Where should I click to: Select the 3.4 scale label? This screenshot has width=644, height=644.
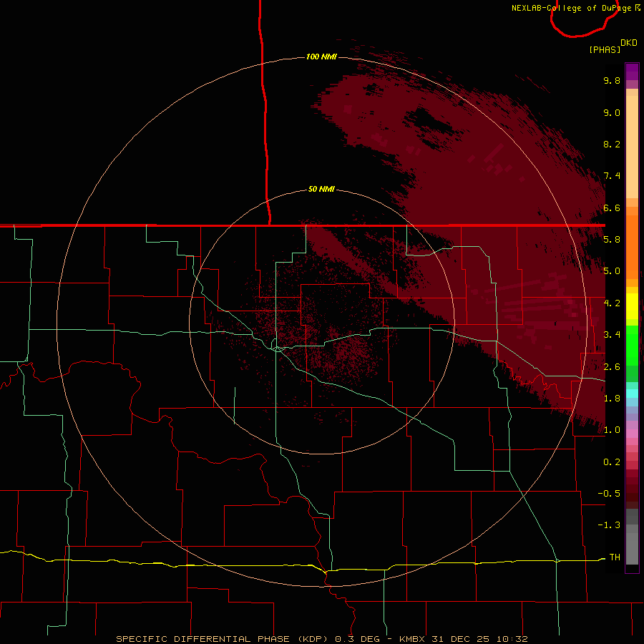[x=612, y=335]
